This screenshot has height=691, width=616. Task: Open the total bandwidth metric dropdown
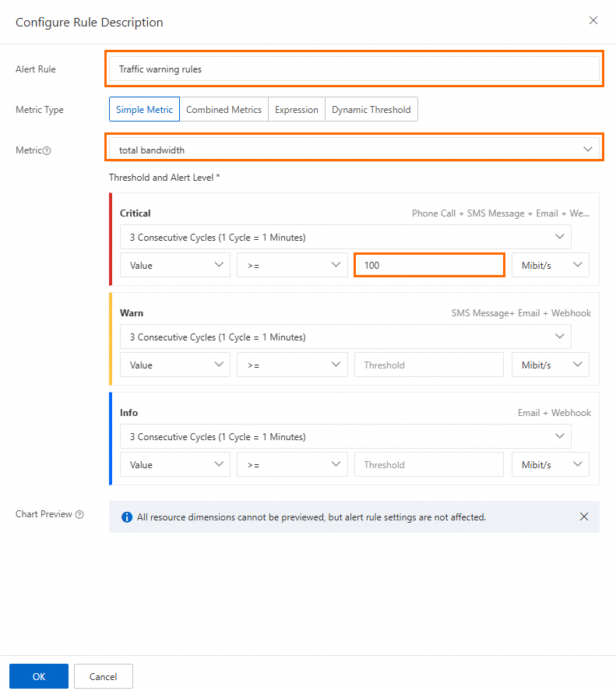[354, 150]
